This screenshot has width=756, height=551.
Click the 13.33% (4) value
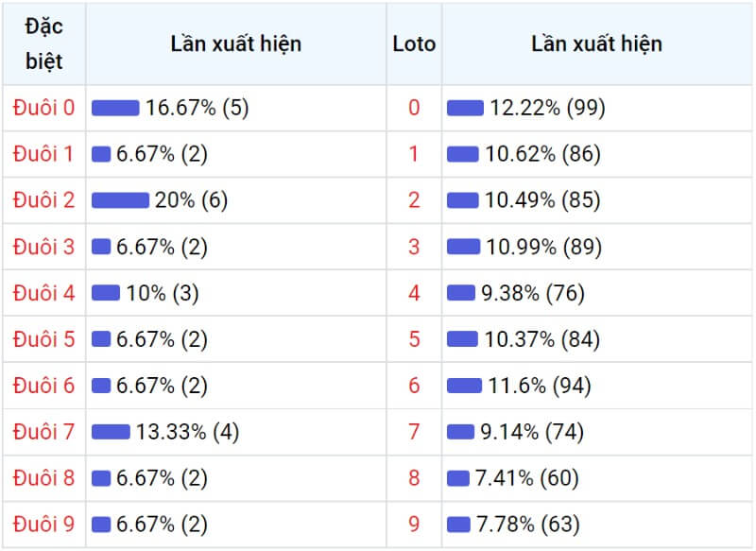coord(187,432)
